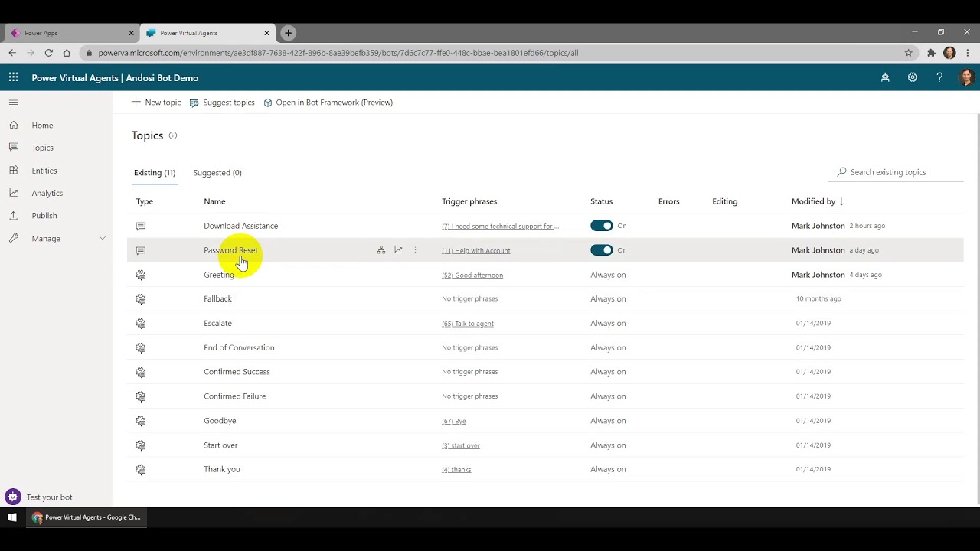This screenshot has width=980, height=551.
Task: Open the user profile avatar in header
Action: coord(965,77)
